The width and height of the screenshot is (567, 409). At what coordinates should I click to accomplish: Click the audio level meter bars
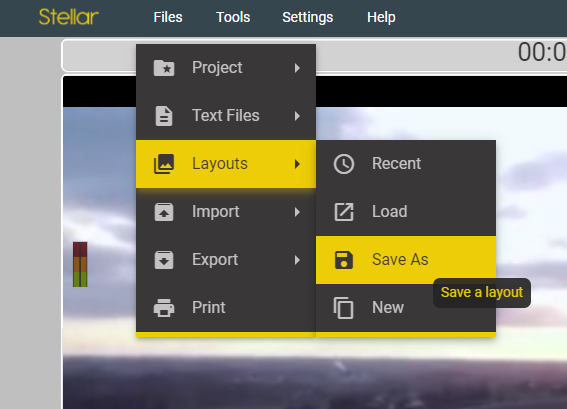click(80, 264)
